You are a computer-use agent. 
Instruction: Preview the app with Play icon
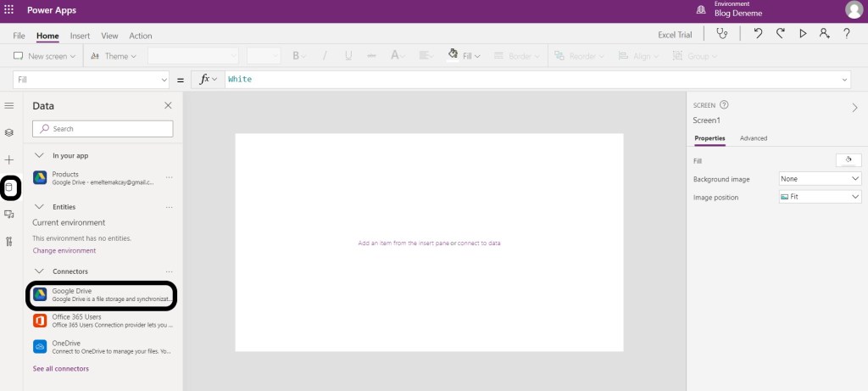click(x=802, y=34)
